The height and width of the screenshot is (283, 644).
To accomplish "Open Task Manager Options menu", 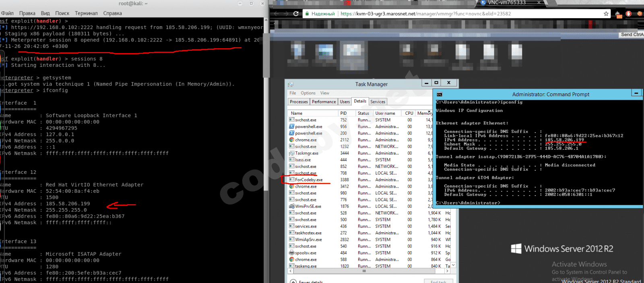I will [x=308, y=93].
